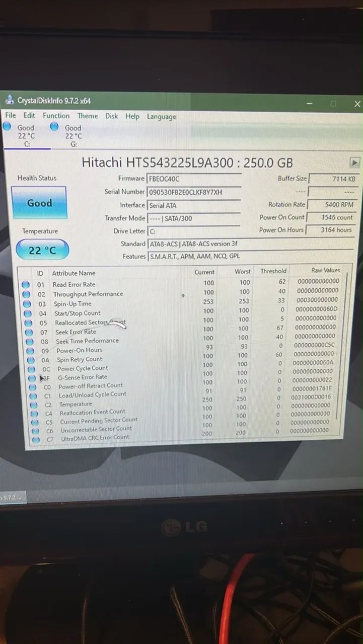The image size is (363, 644).
Task: Click the status icon for Reallocated Sectors Count
Action: point(29,324)
